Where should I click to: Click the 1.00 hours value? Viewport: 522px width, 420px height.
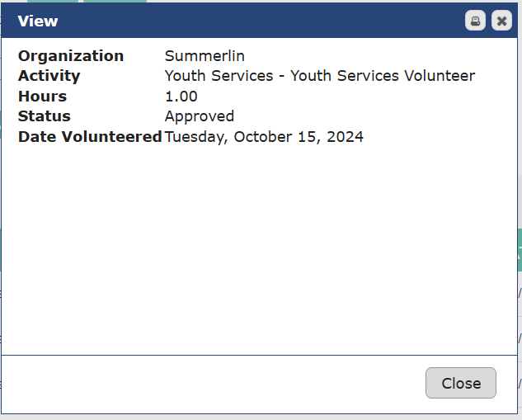click(181, 97)
